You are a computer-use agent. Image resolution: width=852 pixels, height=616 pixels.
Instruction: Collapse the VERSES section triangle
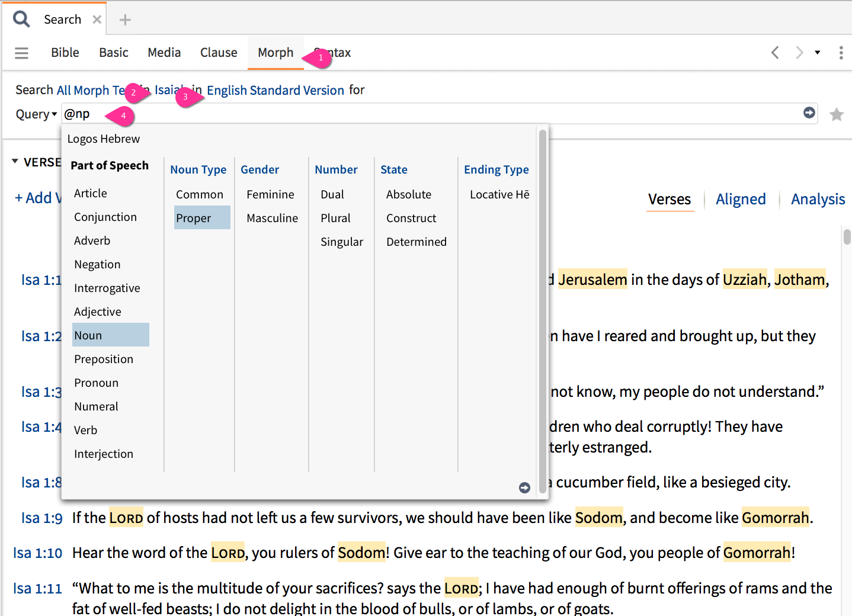point(15,162)
